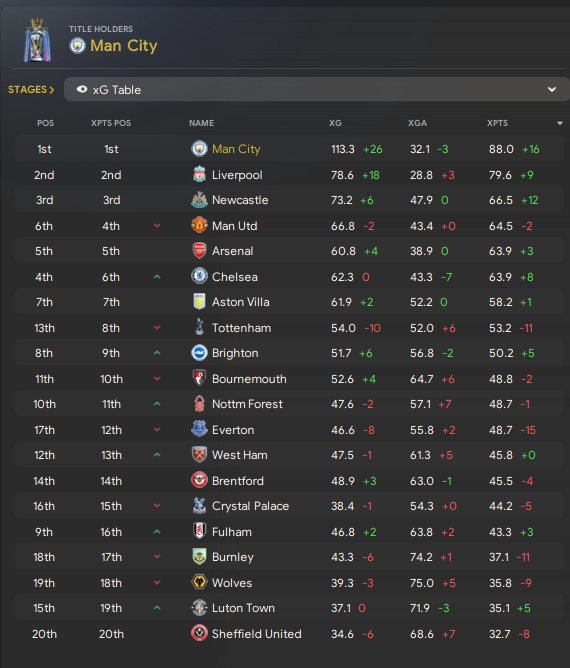This screenshot has height=668, width=570.
Task: Click the Arsenal club crest
Action: click(199, 251)
